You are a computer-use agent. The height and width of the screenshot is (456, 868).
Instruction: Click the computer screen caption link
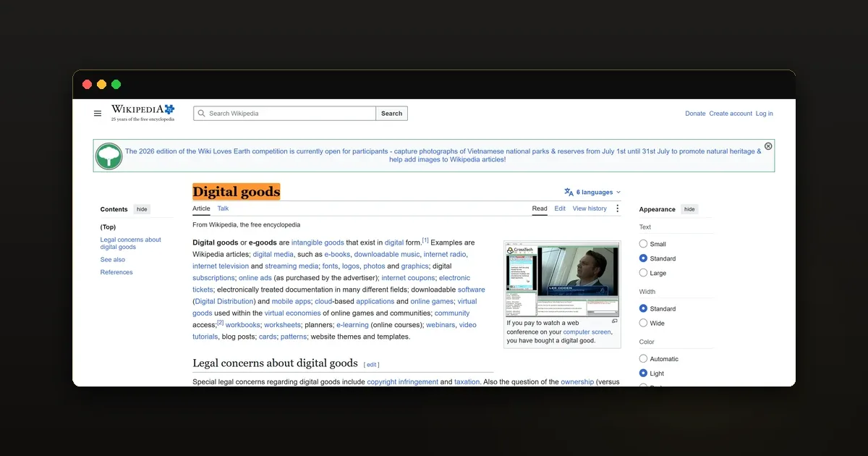tap(587, 332)
